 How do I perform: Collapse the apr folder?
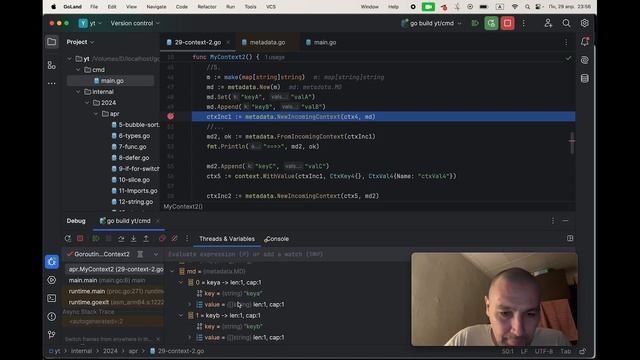coord(96,114)
